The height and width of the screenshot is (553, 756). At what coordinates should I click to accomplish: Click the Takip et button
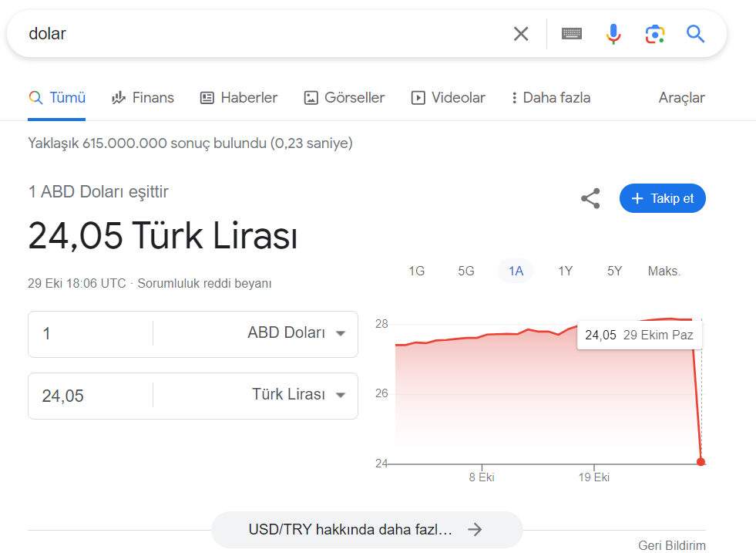(x=662, y=198)
